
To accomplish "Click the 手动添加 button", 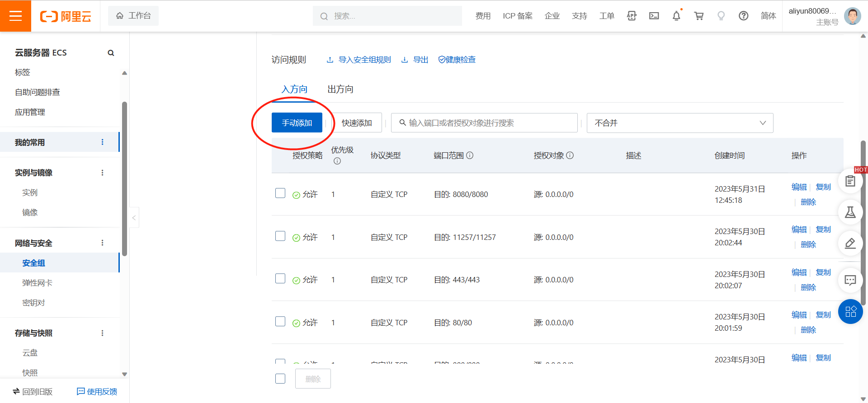I will click(x=297, y=123).
